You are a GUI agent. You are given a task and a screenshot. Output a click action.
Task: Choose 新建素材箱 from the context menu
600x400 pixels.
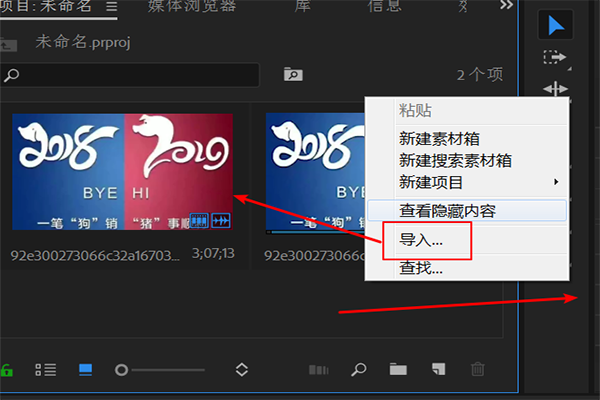[439, 139]
